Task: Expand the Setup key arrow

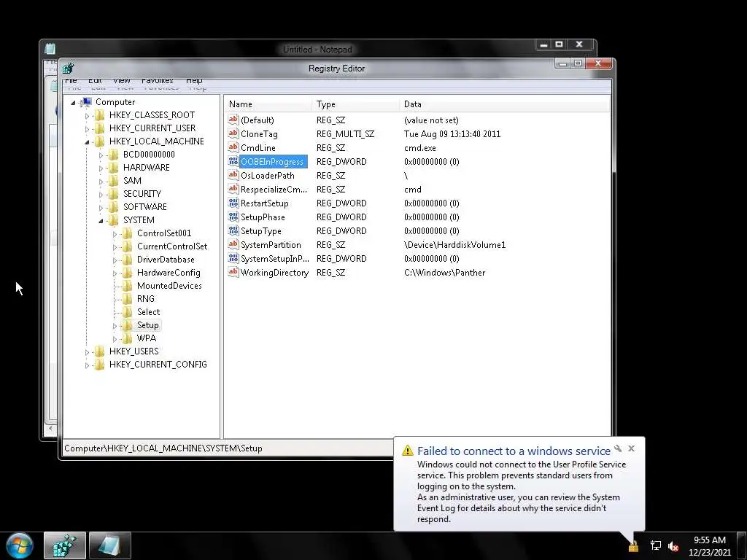Action: 115,326
